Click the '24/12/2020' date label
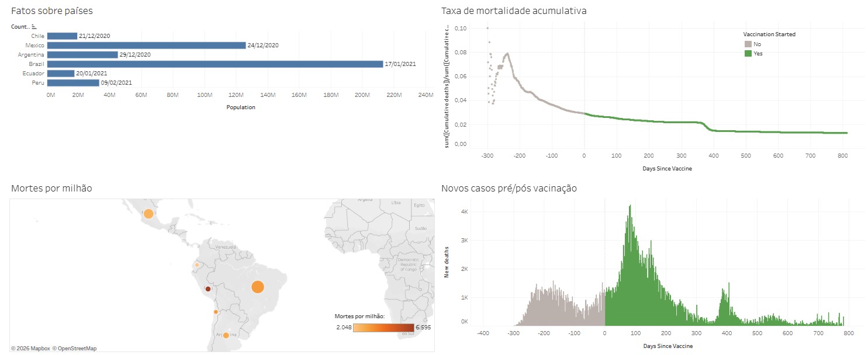 [264, 46]
